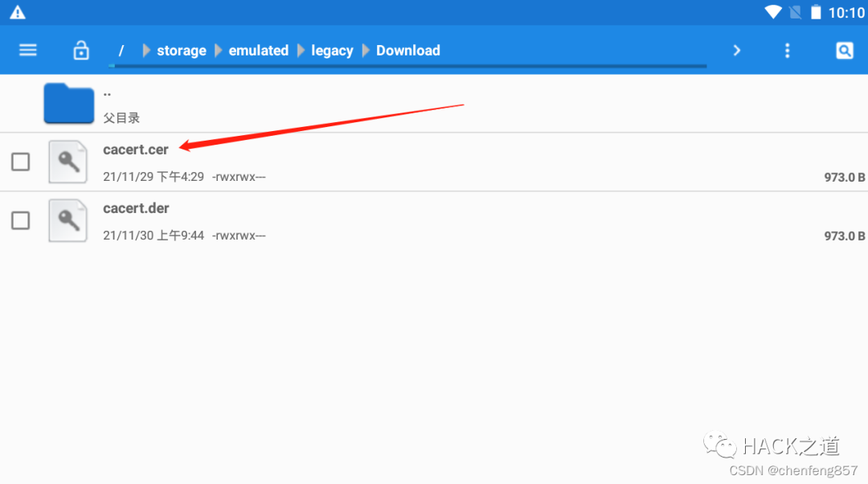Tap the warning triangle in status bar
The height and width of the screenshot is (484, 868).
click(x=18, y=12)
